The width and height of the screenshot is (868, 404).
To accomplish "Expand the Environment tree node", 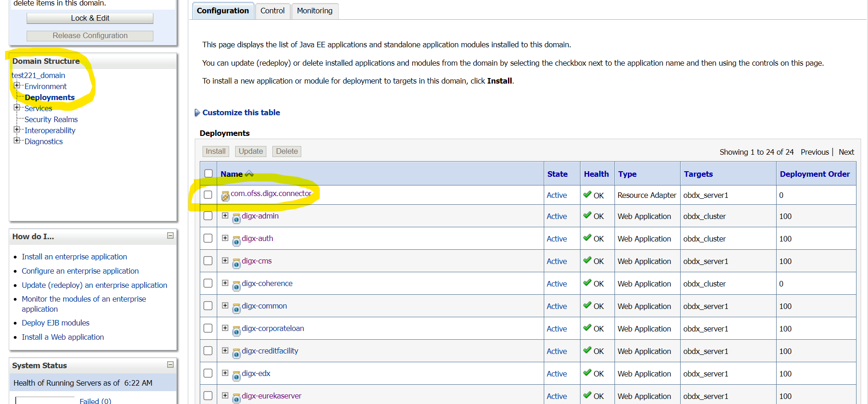I will click(17, 85).
